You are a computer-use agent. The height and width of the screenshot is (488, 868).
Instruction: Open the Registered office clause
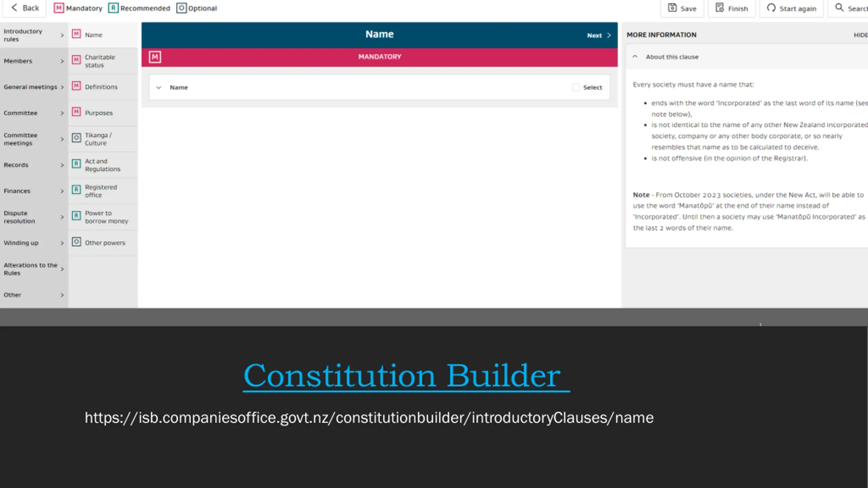point(103,191)
